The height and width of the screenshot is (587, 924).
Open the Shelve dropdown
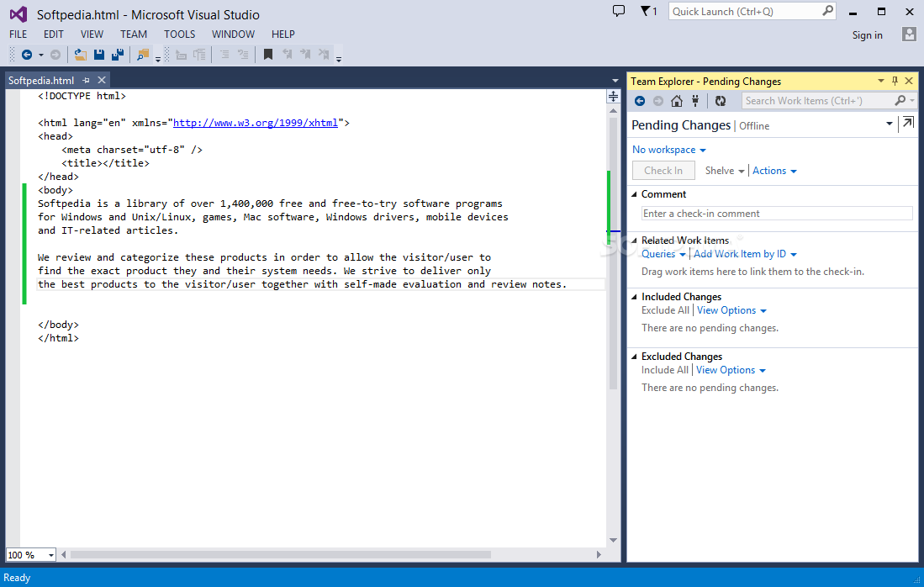pyautogui.click(x=725, y=171)
